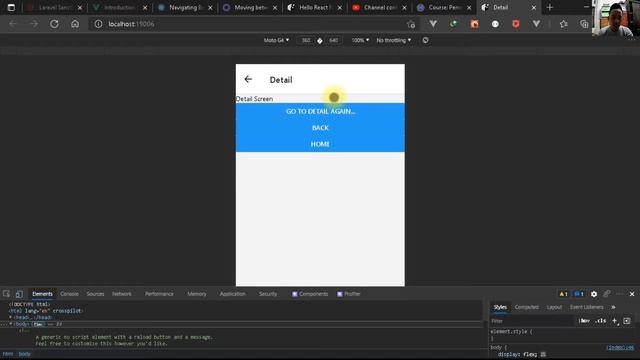640x360 pixels.
Task: Open the DevTools Network tab
Action: (x=122, y=294)
